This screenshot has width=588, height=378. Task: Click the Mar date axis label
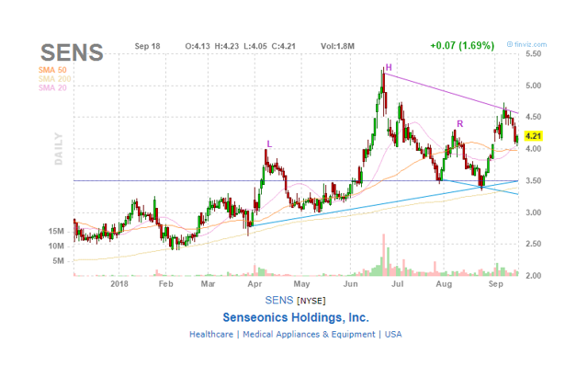pyautogui.click(x=209, y=284)
